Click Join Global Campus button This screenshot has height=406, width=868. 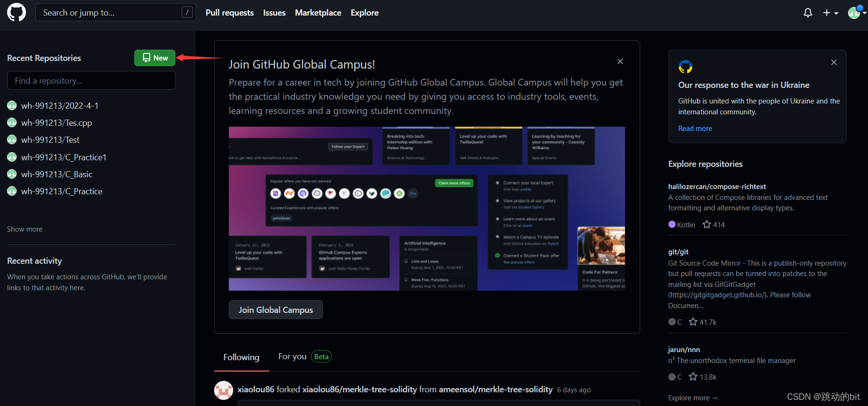tap(276, 310)
